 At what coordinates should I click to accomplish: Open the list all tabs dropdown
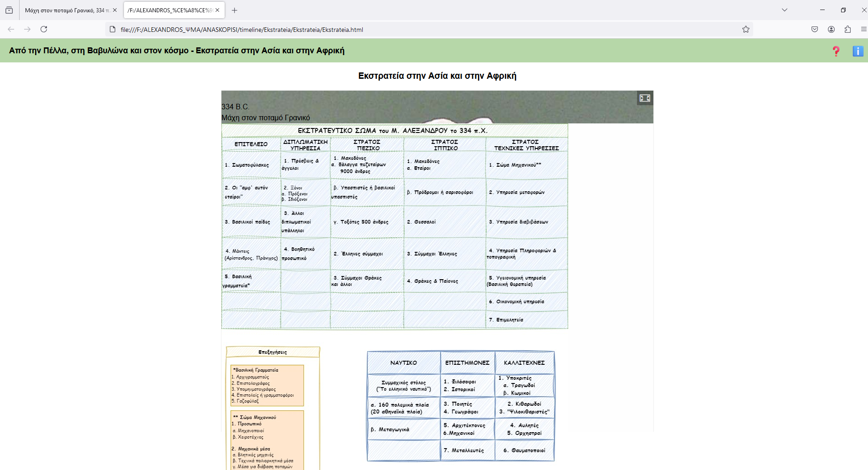(785, 10)
